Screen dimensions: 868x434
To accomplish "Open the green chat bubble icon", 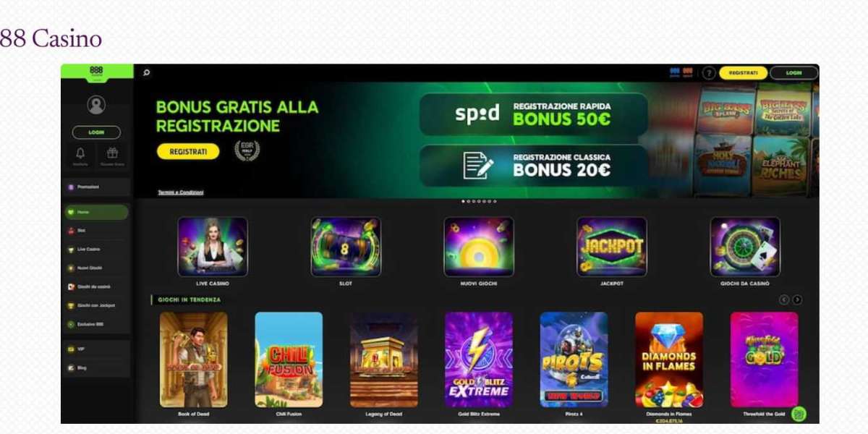I will pyautogui.click(x=799, y=414).
